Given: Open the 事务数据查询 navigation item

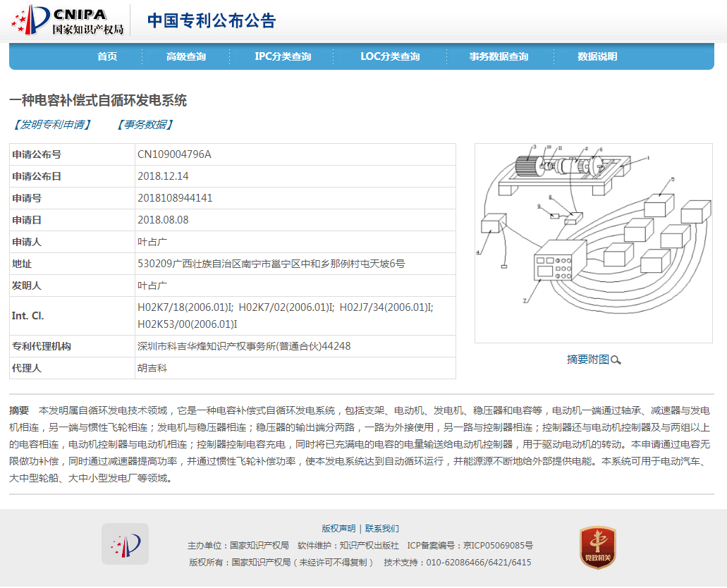Looking at the screenshot, I should (499, 56).
